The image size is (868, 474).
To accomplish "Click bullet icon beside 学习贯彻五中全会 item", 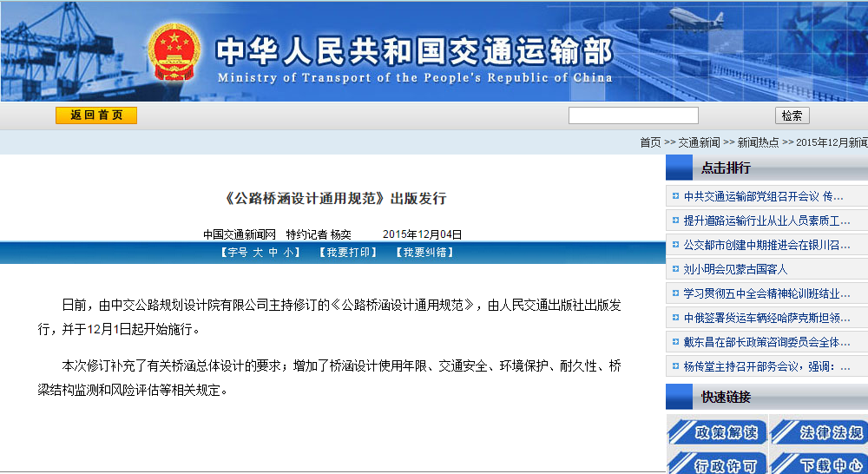I will coord(675,293).
